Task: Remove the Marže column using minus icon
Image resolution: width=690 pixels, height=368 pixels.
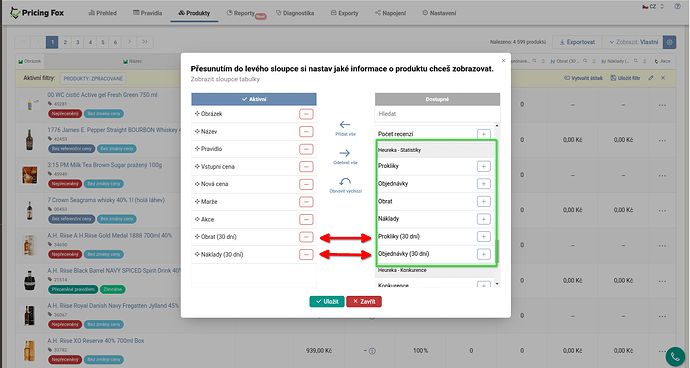Action: [x=306, y=202]
